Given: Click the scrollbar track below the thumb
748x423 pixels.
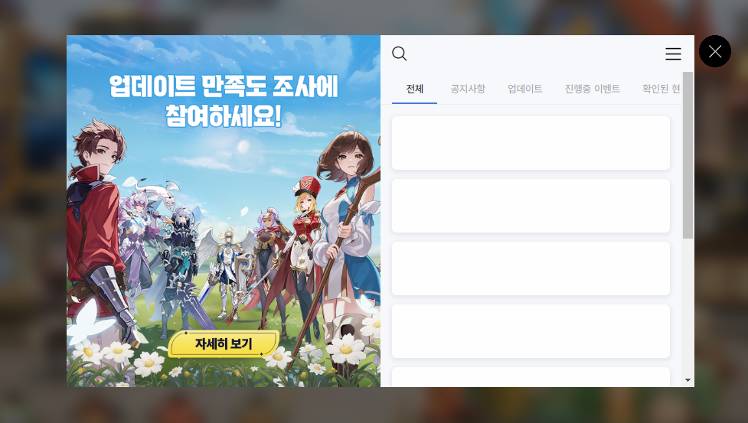Looking at the screenshot, I should 687,306.
